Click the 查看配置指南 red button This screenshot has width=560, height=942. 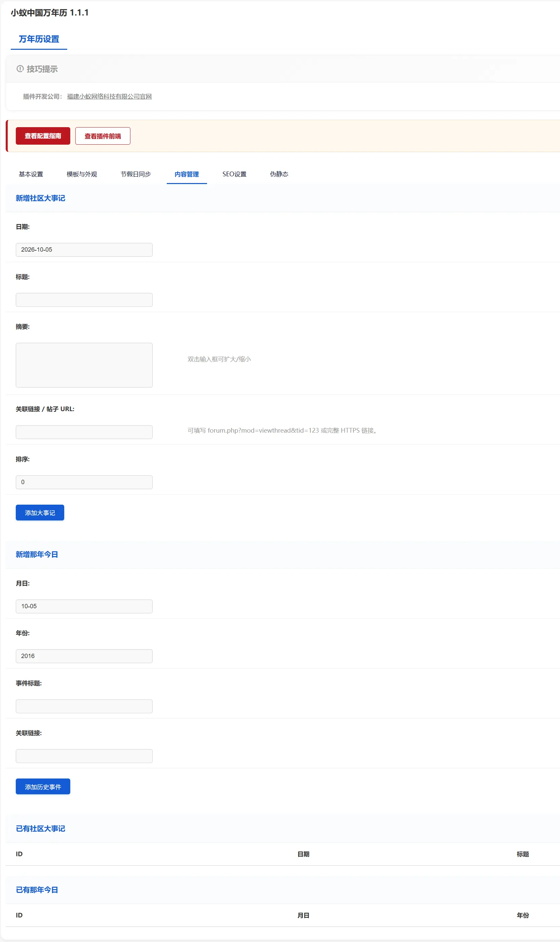(x=43, y=136)
